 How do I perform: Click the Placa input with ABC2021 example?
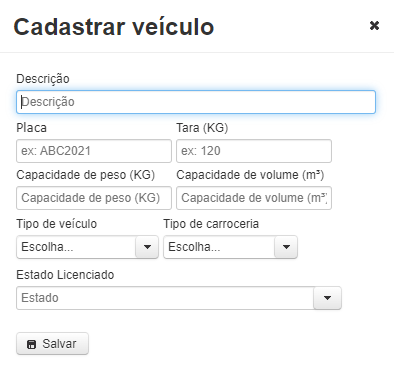[x=94, y=151]
